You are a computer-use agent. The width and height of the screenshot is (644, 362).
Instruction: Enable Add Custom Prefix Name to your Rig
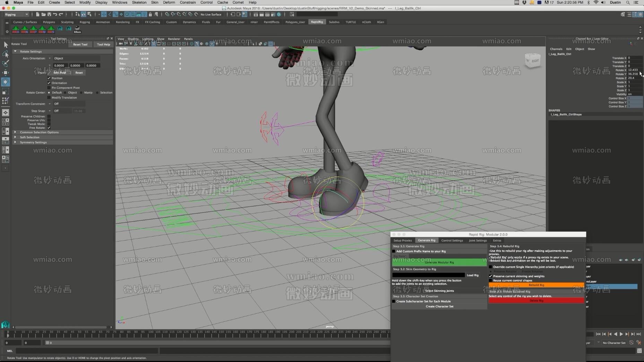394,251
